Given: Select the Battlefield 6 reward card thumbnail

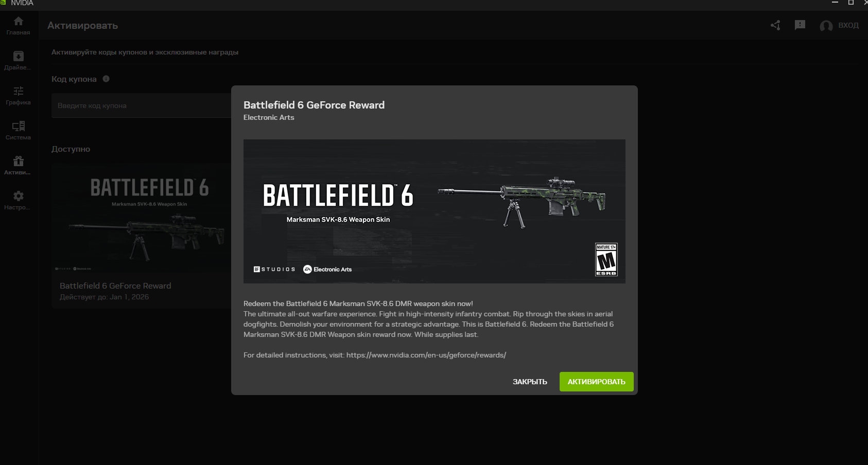Looking at the screenshot, I should 142,218.
